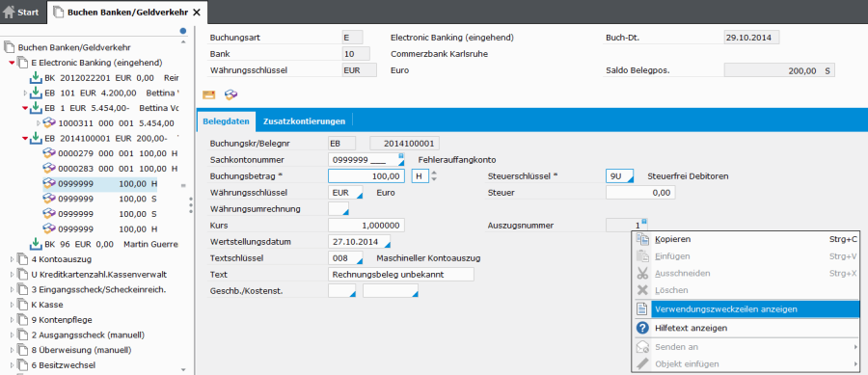Click the blue dot indicator above tree
Image resolution: width=868 pixels, height=375 pixels.
(183, 31)
